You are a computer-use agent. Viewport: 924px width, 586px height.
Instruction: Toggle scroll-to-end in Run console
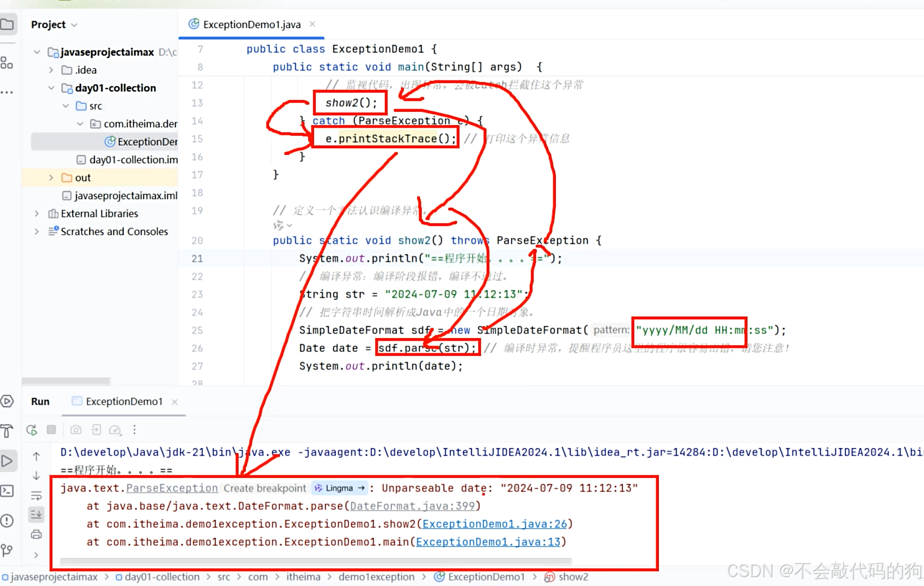coord(36,515)
